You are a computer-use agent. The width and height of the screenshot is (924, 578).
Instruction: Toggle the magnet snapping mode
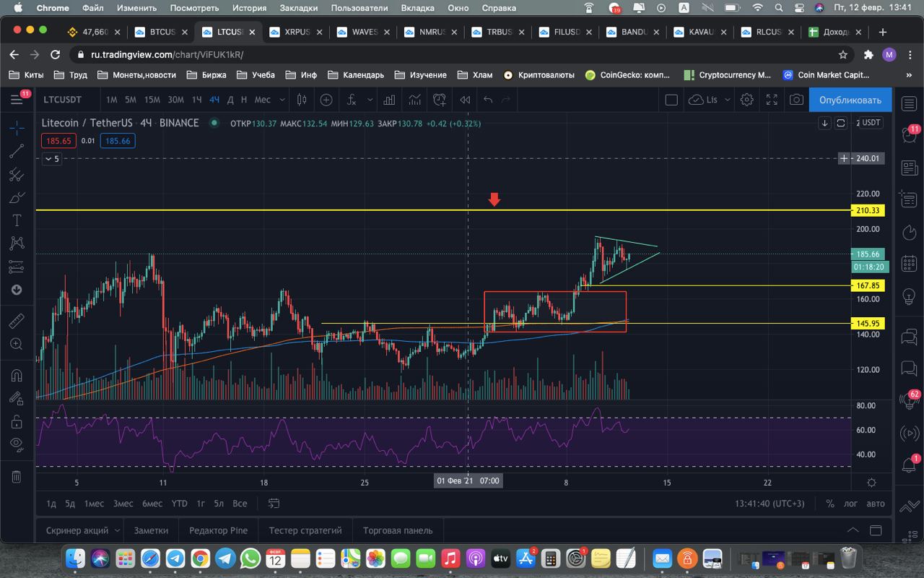coord(17,375)
